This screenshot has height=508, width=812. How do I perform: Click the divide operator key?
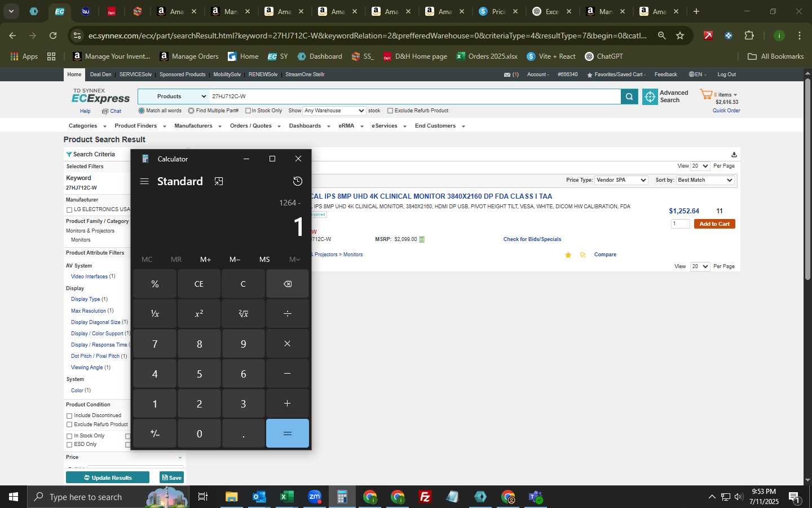288,314
